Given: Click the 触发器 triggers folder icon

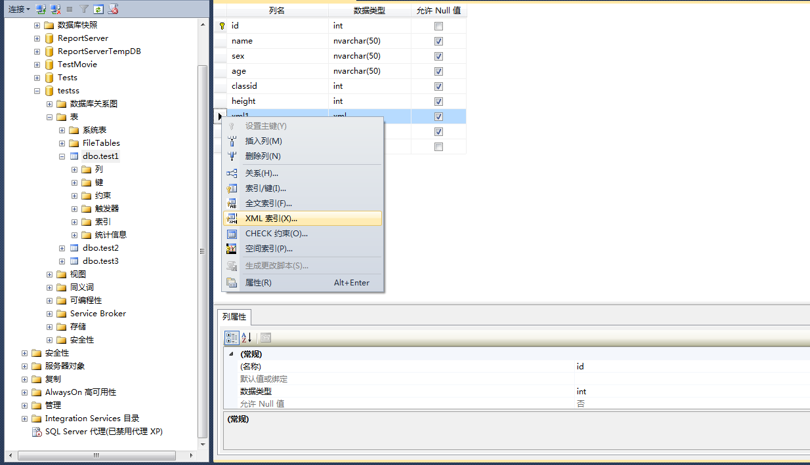Looking at the screenshot, I should [87, 209].
